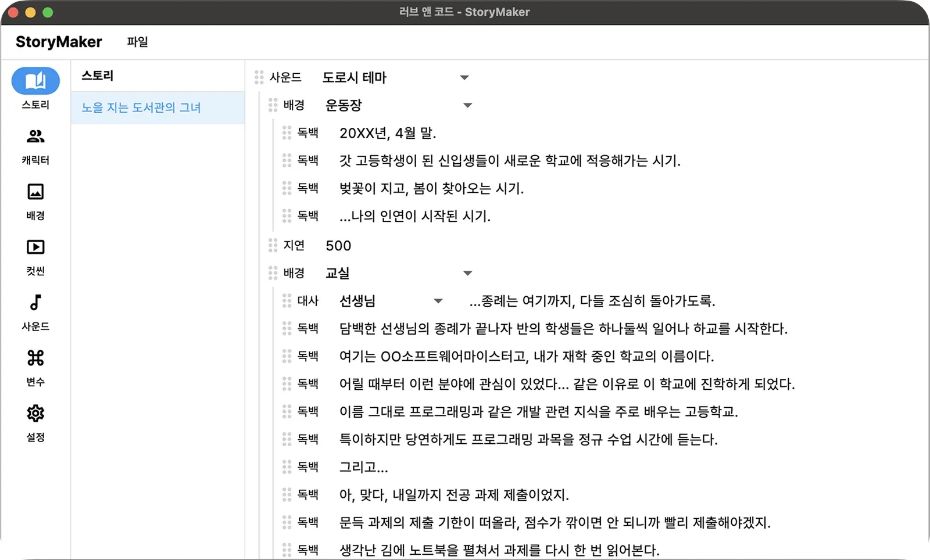Minimize window with the yellow button
This screenshot has height=560, width=930.
click(31, 12)
